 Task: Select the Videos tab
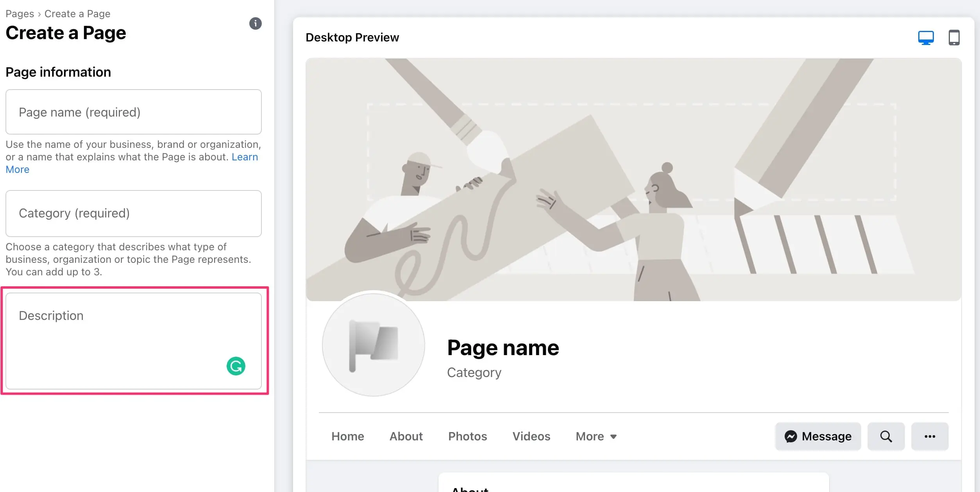(x=531, y=436)
